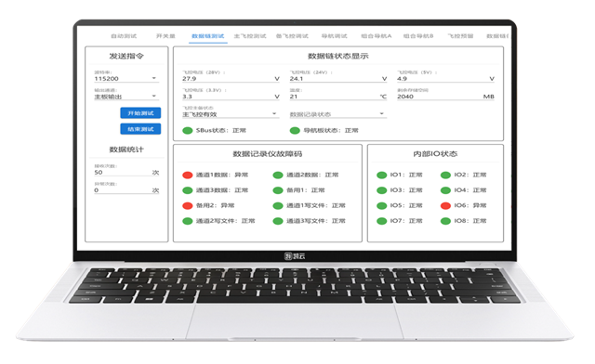Expand the 数据记录状态 dropdown
This screenshot has width=595, height=364.
pos(337,114)
